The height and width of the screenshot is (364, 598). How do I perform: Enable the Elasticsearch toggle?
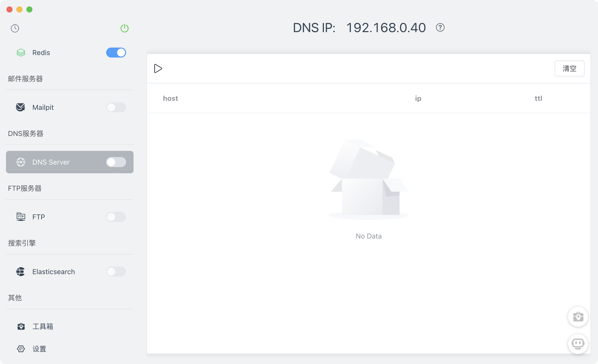coord(116,272)
